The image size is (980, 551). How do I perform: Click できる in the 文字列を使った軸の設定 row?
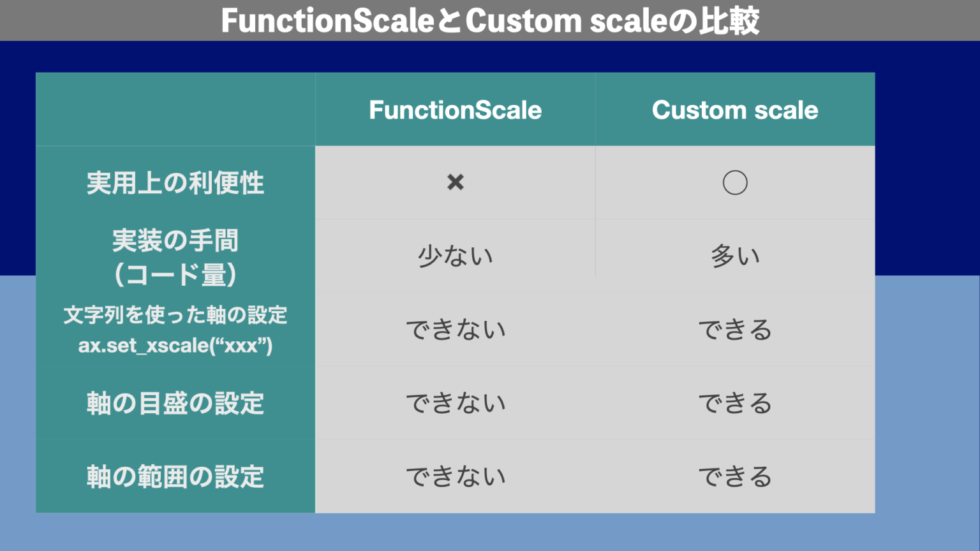click(735, 330)
